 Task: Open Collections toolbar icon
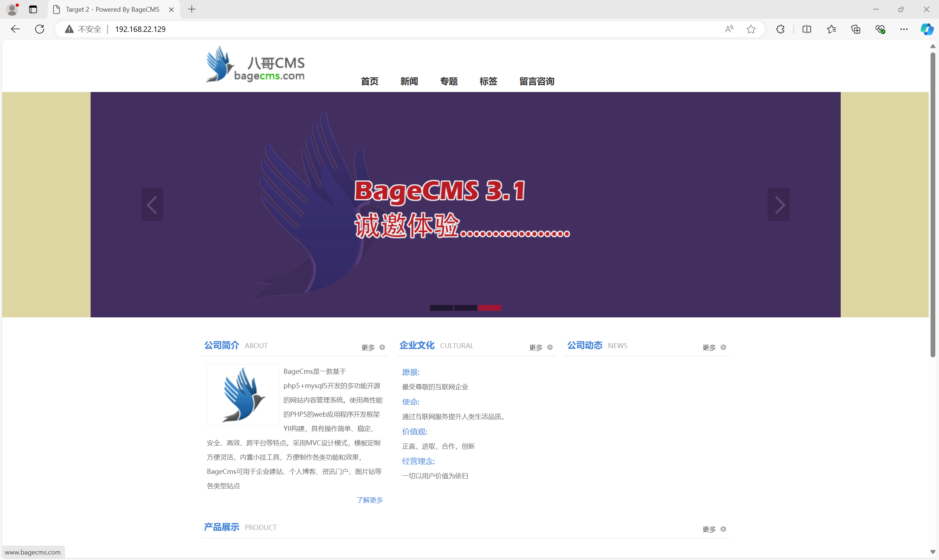click(x=856, y=29)
